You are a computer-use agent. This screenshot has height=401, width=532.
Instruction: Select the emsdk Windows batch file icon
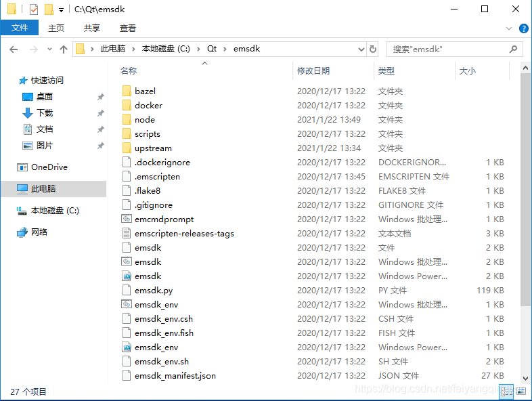click(127, 261)
